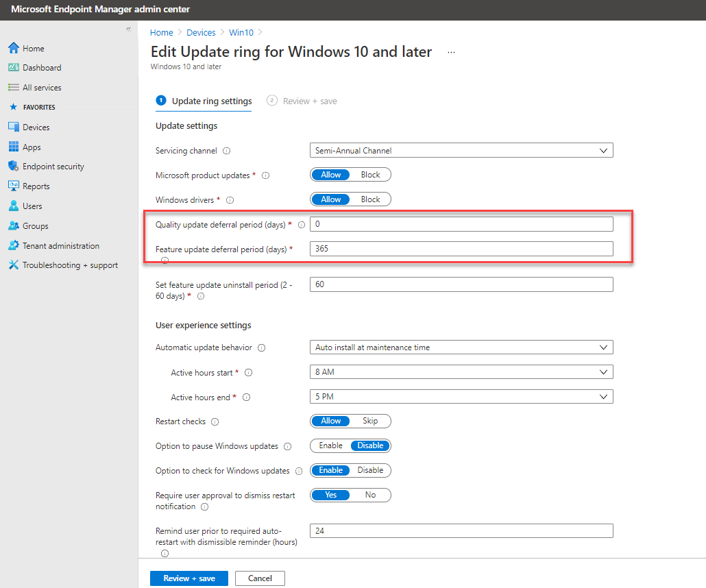Click the Review + save button

[x=188, y=578]
